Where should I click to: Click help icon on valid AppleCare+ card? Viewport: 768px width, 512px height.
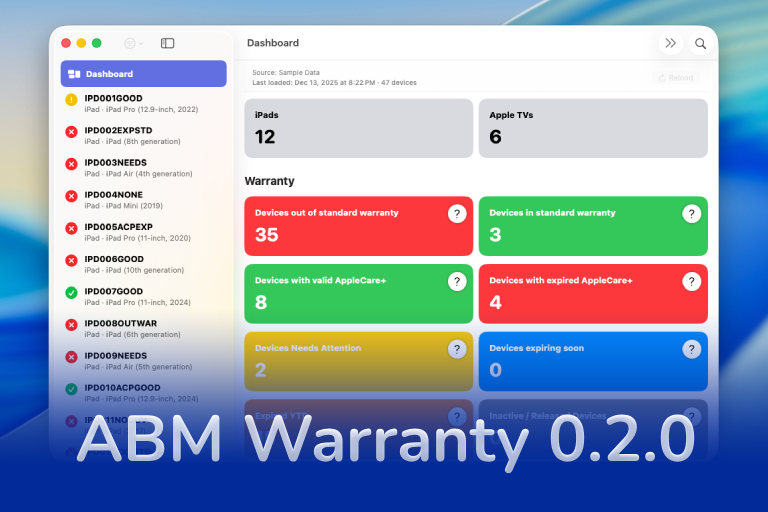point(457,281)
